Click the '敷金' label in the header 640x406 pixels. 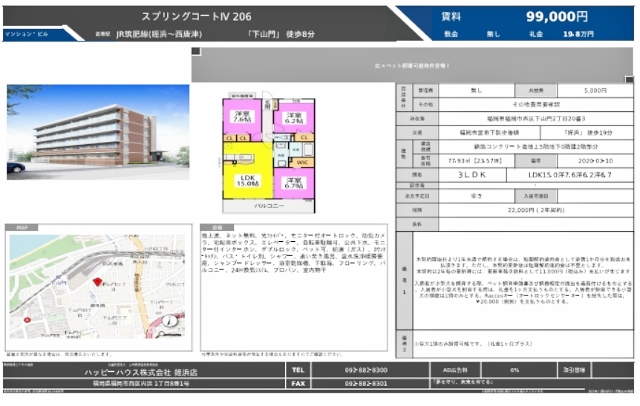click(451, 34)
